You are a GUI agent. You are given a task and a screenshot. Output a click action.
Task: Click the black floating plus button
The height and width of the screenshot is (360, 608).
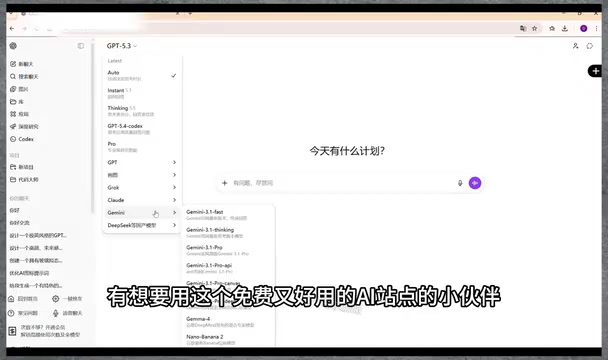(x=595, y=71)
